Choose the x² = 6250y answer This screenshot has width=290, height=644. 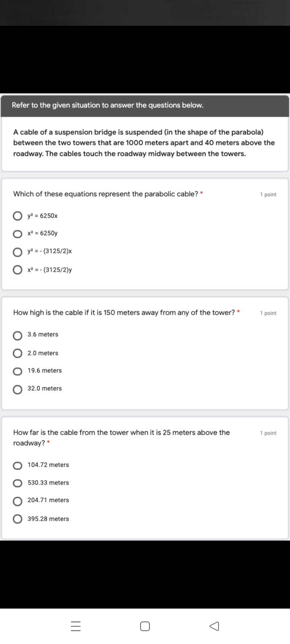coord(17,234)
